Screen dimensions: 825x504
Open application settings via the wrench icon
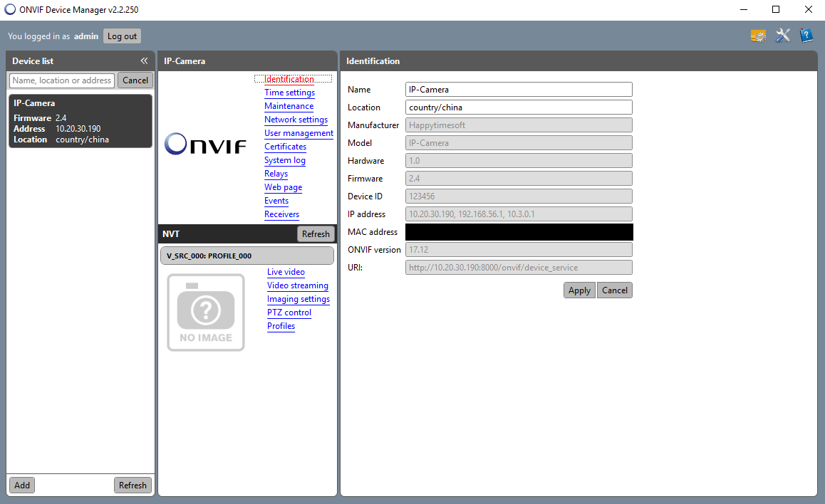782,35
